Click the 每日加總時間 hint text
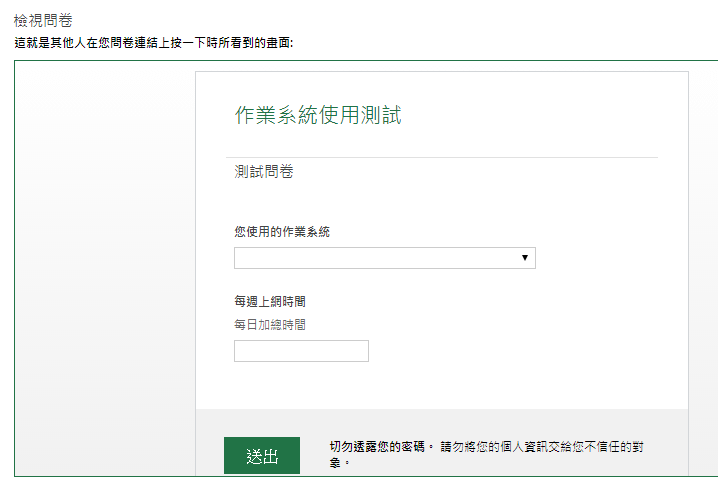This screenshot has height=480, width=718. click(270, 324)
